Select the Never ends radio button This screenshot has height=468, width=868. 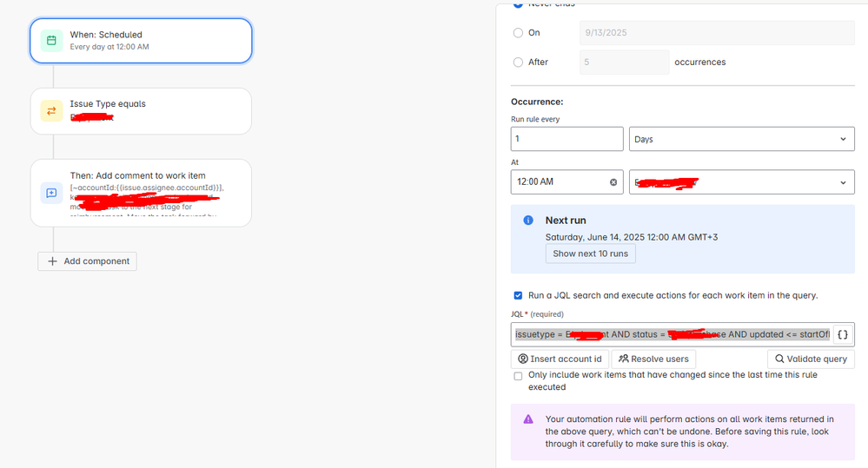pos(518,3)
